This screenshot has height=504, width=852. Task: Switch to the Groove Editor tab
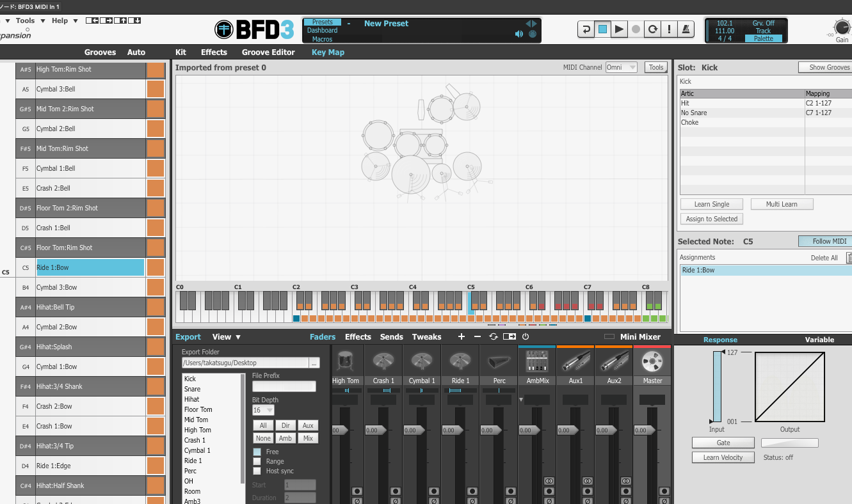(268, 52)
